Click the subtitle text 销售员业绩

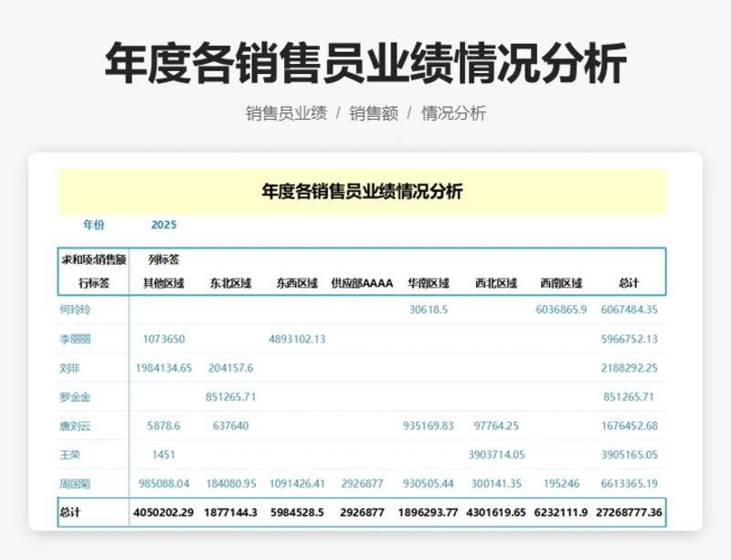286,113
